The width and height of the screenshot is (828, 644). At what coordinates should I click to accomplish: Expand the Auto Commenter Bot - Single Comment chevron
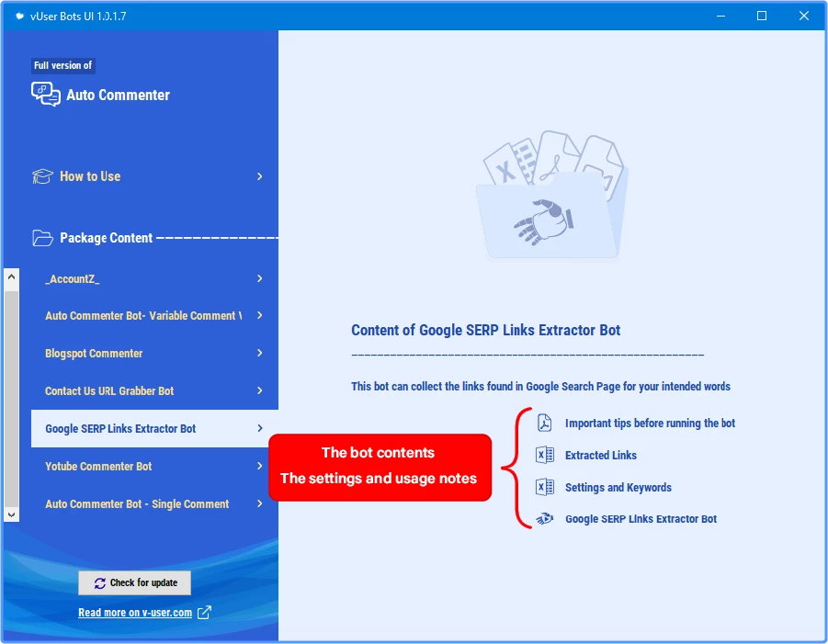click(x=260, y=503)
